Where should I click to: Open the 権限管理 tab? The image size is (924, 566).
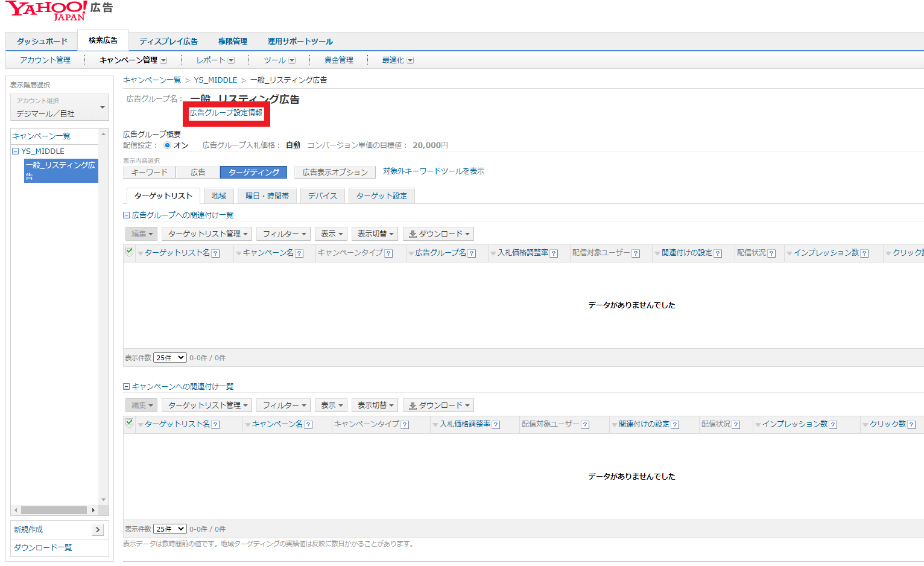point(233,42)
